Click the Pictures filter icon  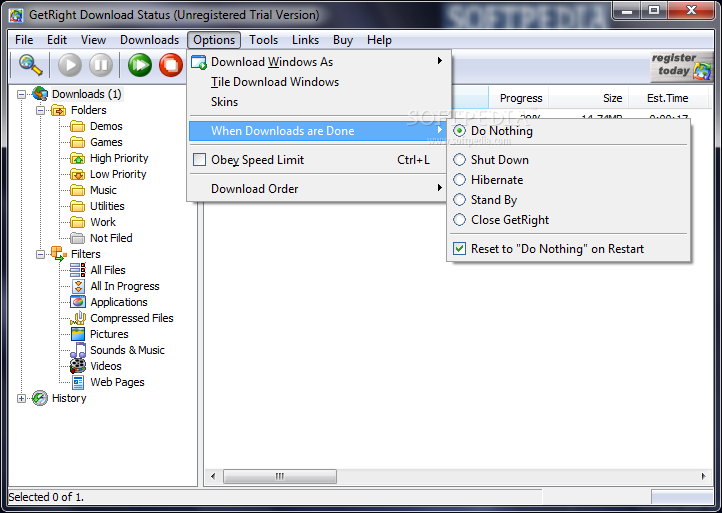(x=78, y=334)
